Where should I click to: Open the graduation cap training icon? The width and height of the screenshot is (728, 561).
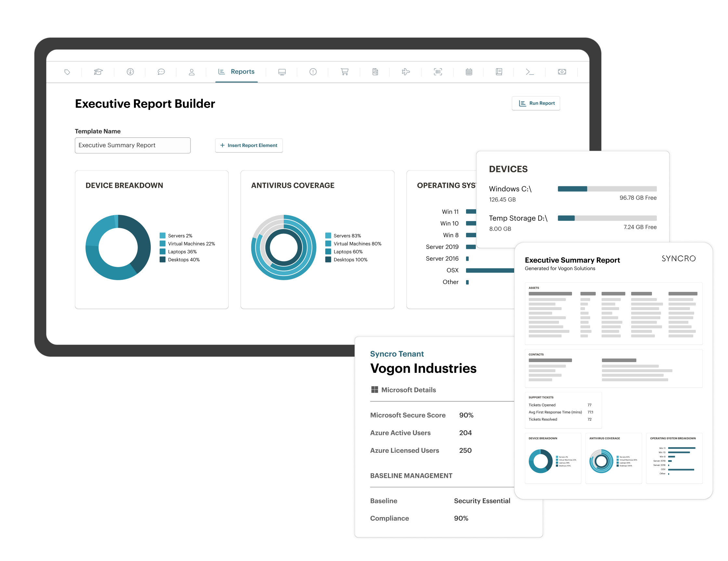98,72
